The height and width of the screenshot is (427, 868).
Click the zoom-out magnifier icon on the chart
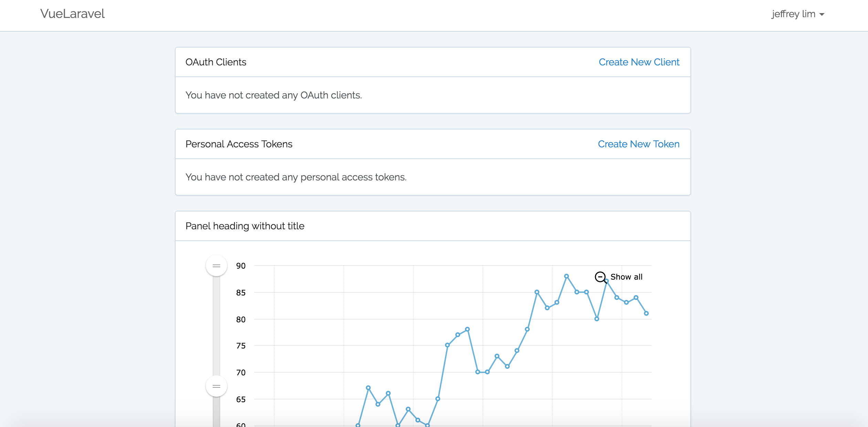click(600, 277)
